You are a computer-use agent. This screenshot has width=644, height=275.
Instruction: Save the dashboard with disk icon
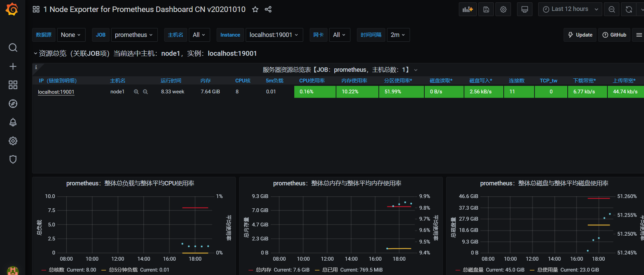tap(486, 9)
